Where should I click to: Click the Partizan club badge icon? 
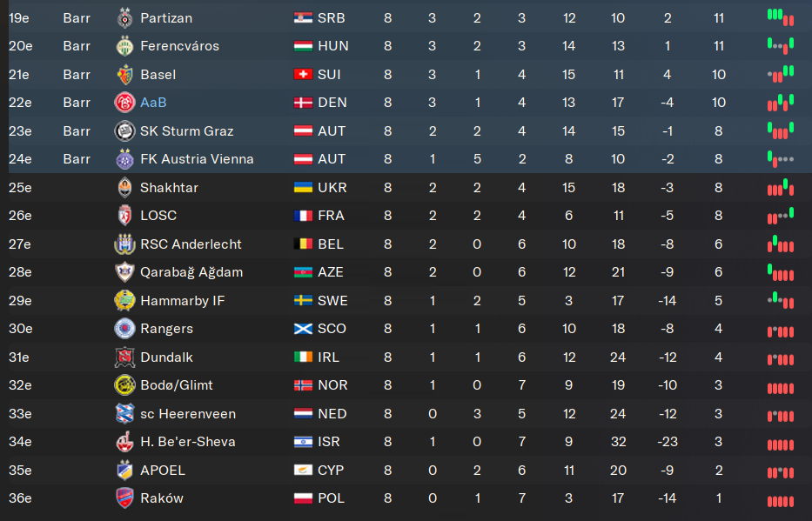[x=124, y=17]
